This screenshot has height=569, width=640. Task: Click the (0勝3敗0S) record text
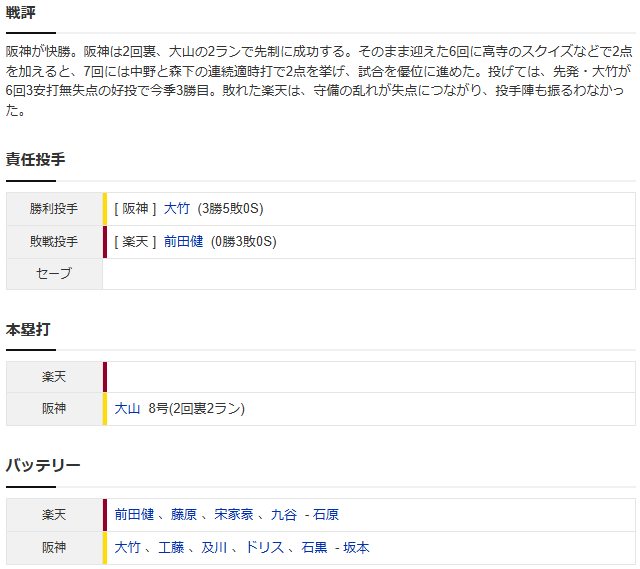[244, 242]
